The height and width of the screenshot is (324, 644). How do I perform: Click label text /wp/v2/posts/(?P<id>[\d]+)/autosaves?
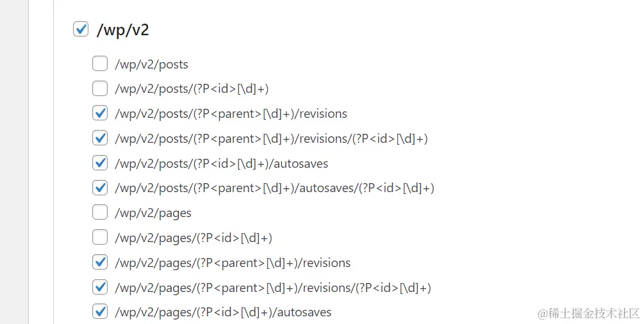(221, 163)
